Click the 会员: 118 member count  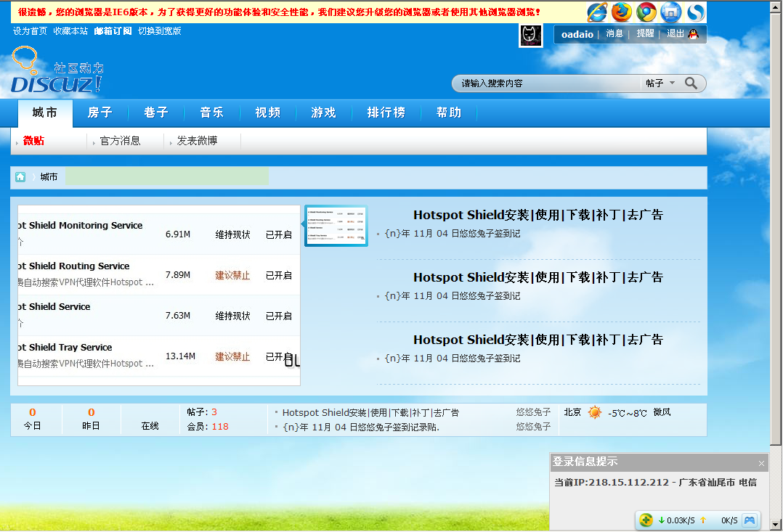tap(208, 427)
